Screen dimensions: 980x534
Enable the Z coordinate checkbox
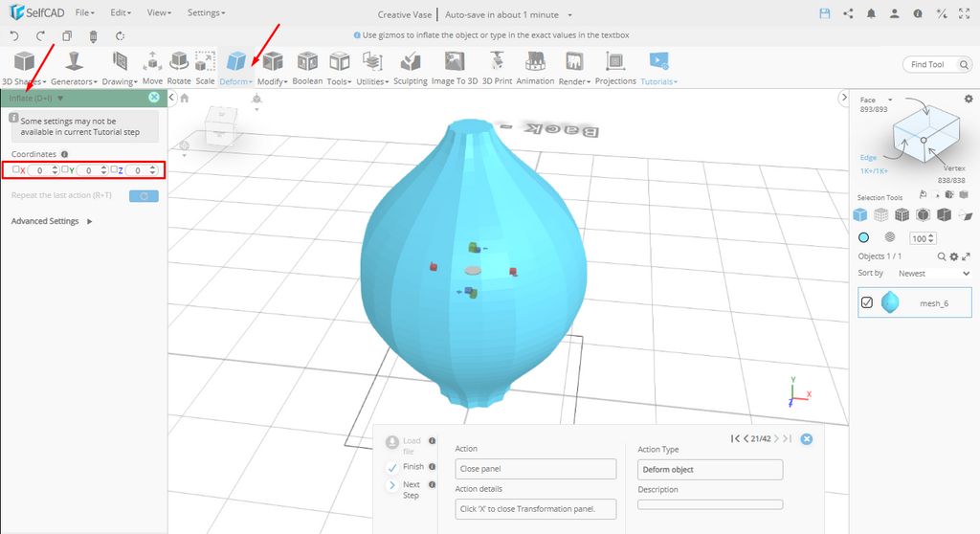click(x=114, y=169)
